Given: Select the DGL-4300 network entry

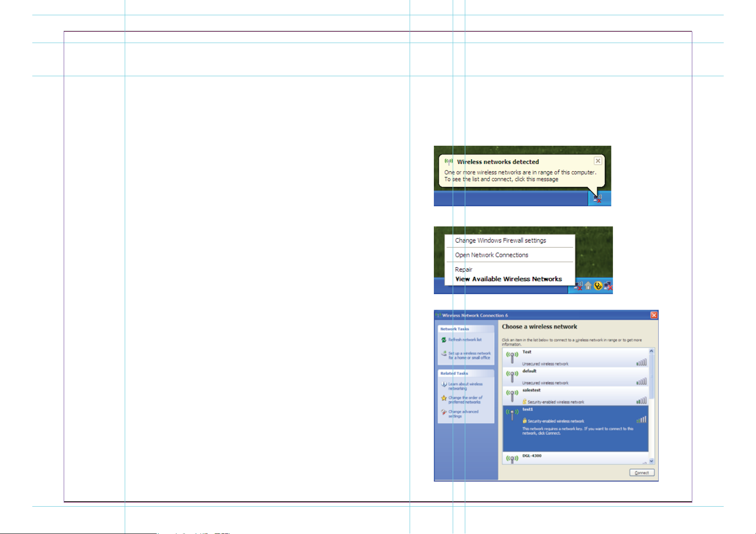Looking at the screenshot, I should (x=575, y=458).
